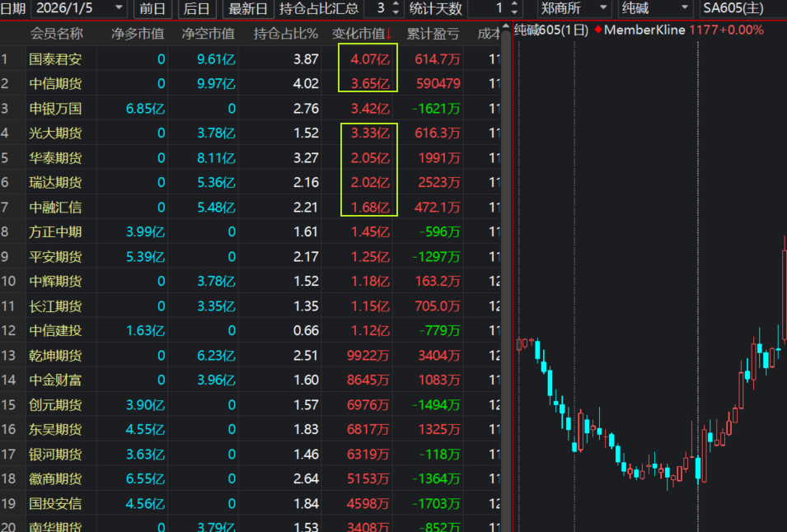Click the 累计盈亏 column header
787x532 pixels.
coord(433,34)
